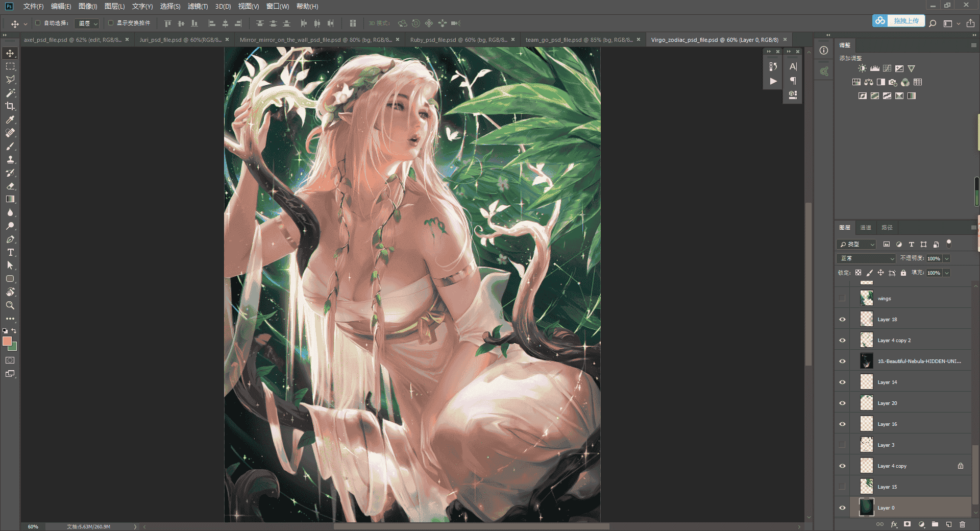Click the zoom percentage field in status bar
This screenshot has width=980, height=531.
click(x=33, y=526)
